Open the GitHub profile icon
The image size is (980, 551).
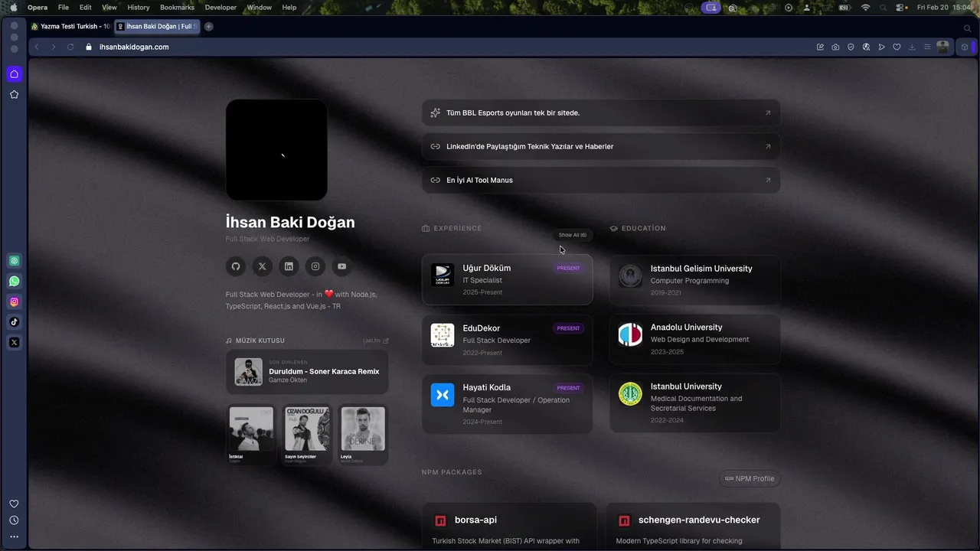tap(236, 266)
